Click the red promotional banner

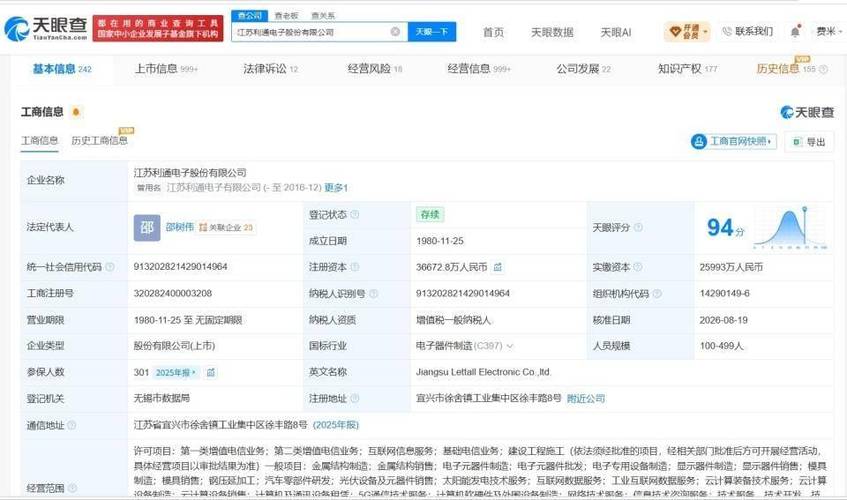pyautogui.click(x=158, y=28)
